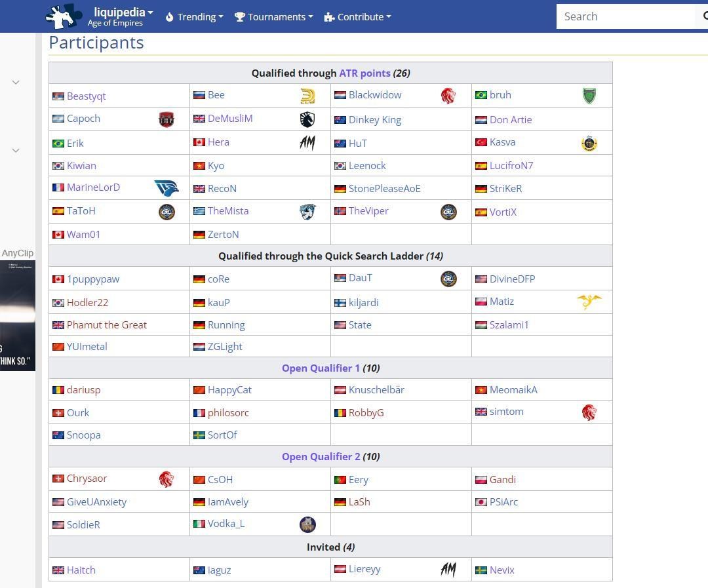Open the Szalami1 player link
Screen dimensions: 708x588
pos(509,324)
